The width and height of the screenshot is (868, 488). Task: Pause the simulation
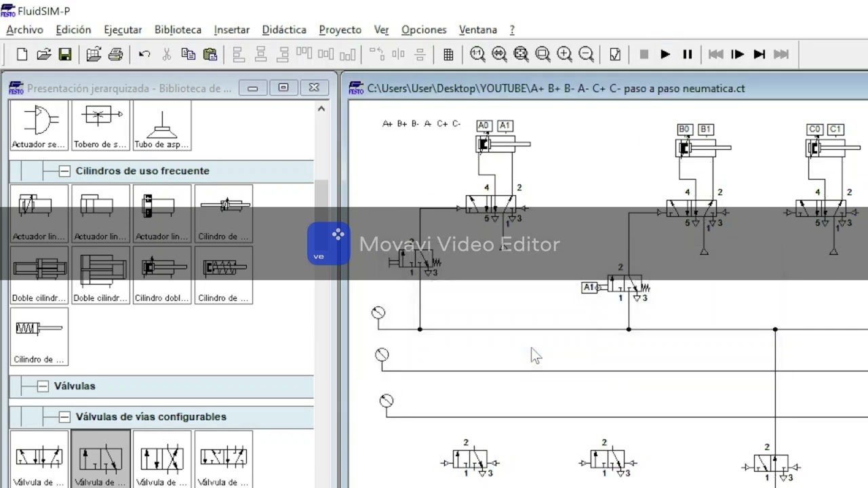[x=687, y=54]
